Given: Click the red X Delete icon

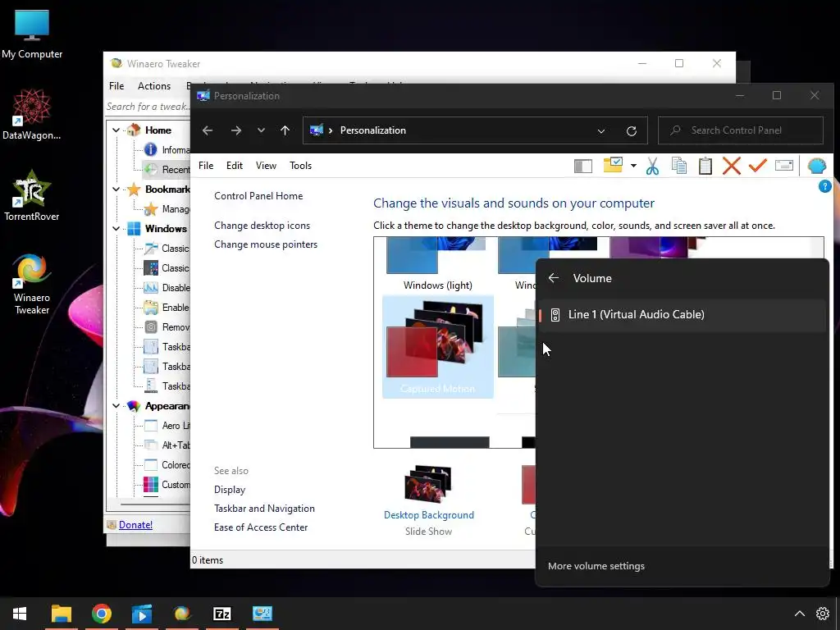Looking at the screenshot, I should click(731, 166).
